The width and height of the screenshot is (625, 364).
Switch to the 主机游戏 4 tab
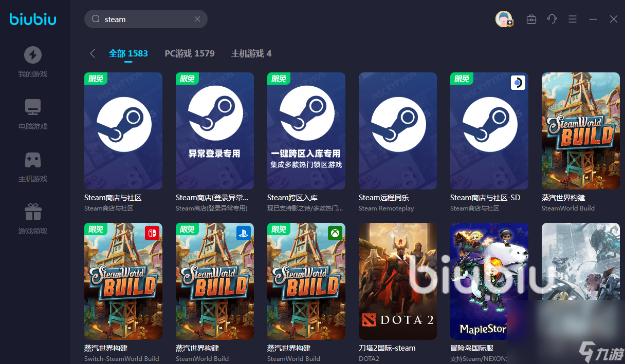[x=251, y=53]
